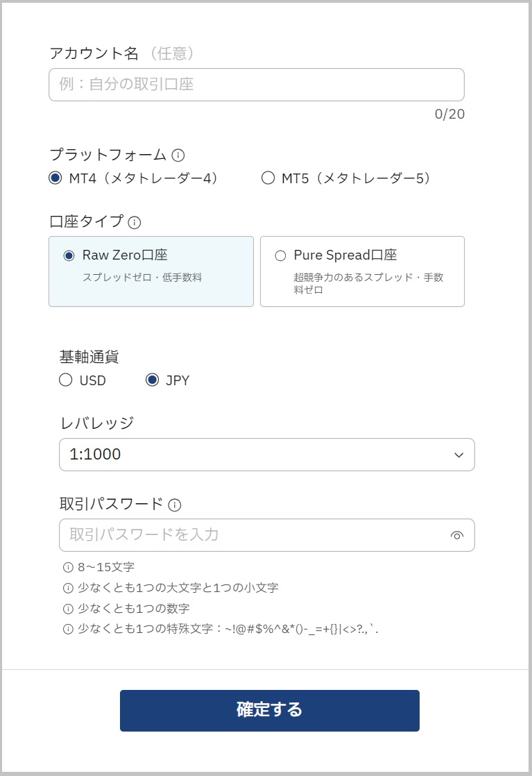Click info icon next to プラットフォーム
Image resolution: width=532 pixels, height=776 pixels.
click(x=178, y=155)
